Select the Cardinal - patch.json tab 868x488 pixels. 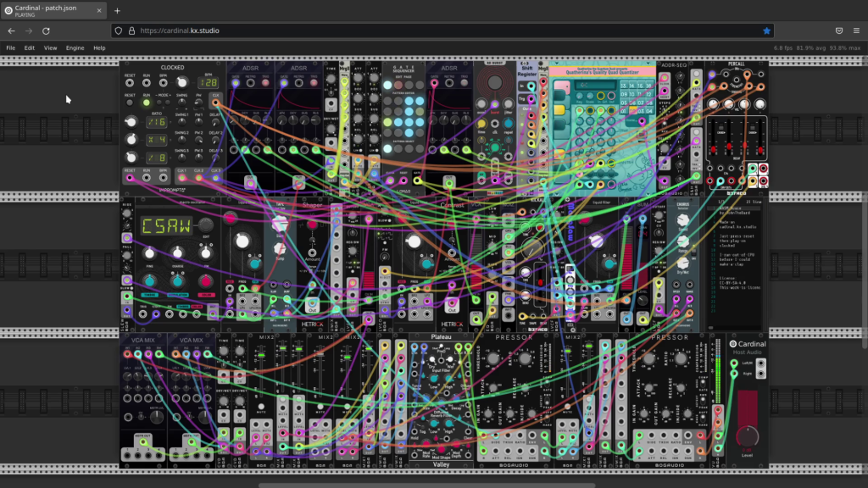(53, 10)
